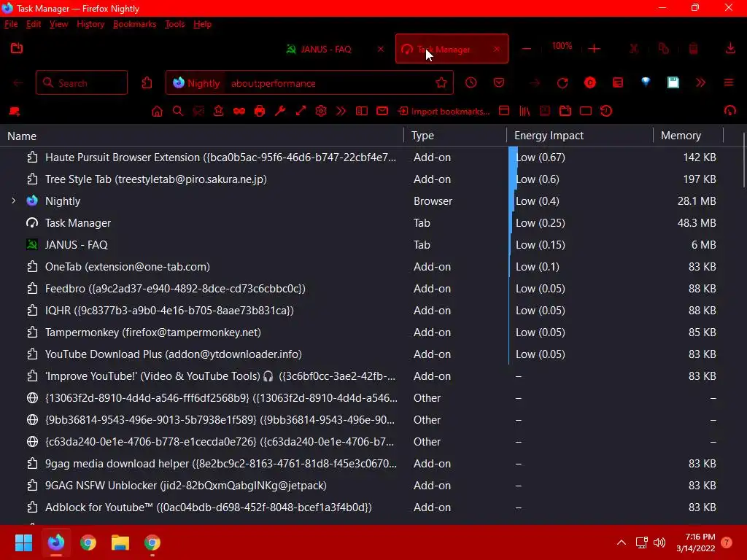
Task: Click the about:performance address field
Action: point(329,83)
